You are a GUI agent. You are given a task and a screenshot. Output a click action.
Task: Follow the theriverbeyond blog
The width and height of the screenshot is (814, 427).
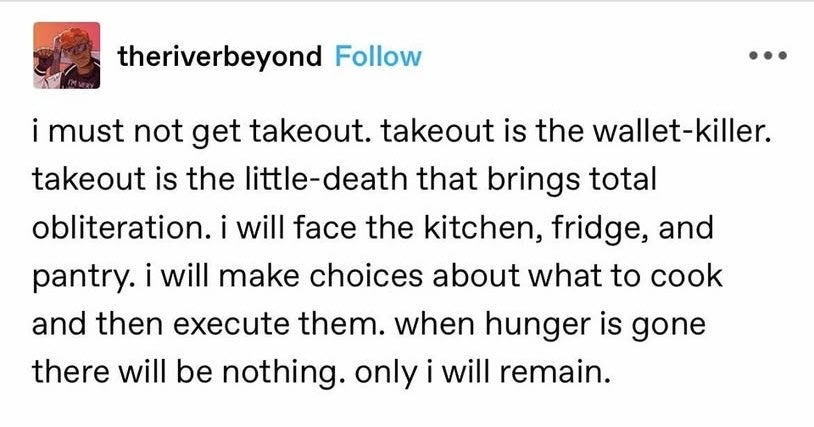click(x=377, y=57)
